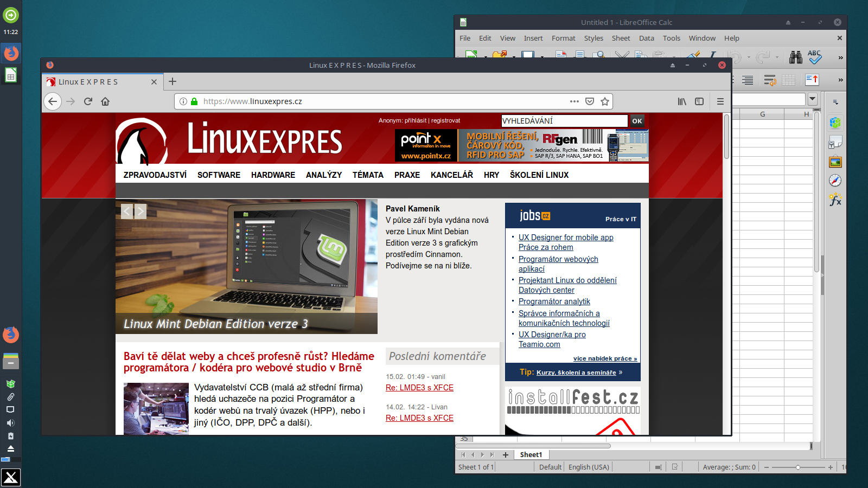The height and width of the screenshot is (488, 868).
Task: Open the Calc Insert menu
Action: point(533,38)
